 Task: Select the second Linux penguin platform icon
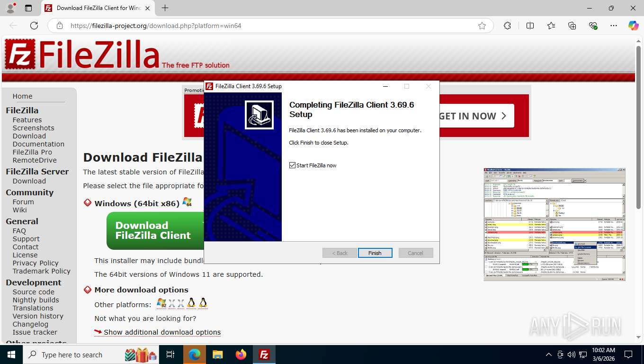tap(203, 303)
